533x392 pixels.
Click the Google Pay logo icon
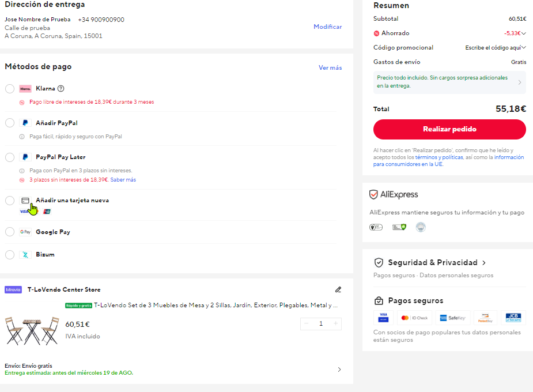[x=25, y=232]
